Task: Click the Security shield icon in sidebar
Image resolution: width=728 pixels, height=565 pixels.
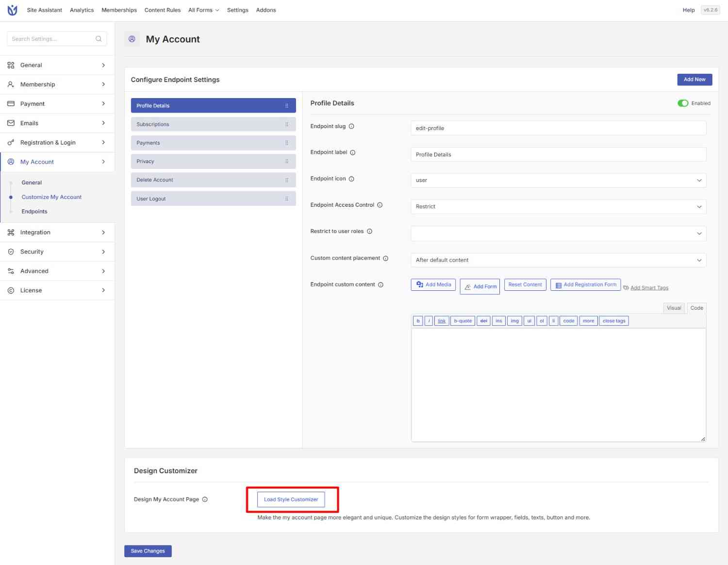Action: click(11, 252)
